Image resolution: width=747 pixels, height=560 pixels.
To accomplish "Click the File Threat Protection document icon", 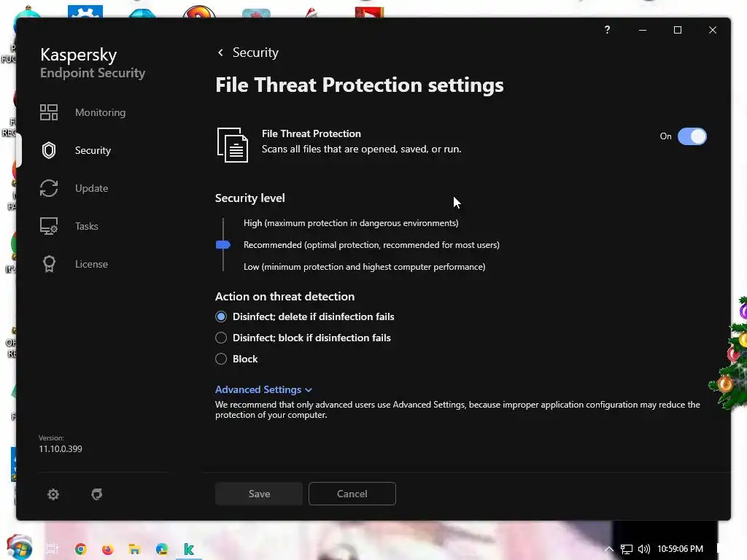I will [233, 145].
